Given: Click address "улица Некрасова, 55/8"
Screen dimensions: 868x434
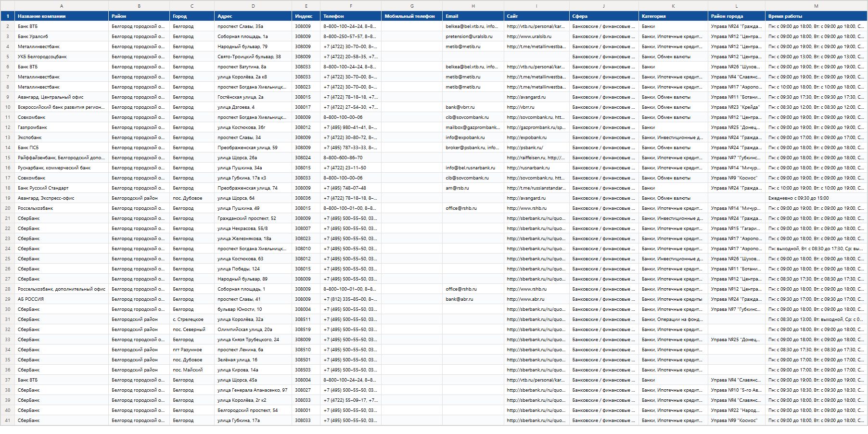Looking at the screenshot, I should [x=253, y=229].
